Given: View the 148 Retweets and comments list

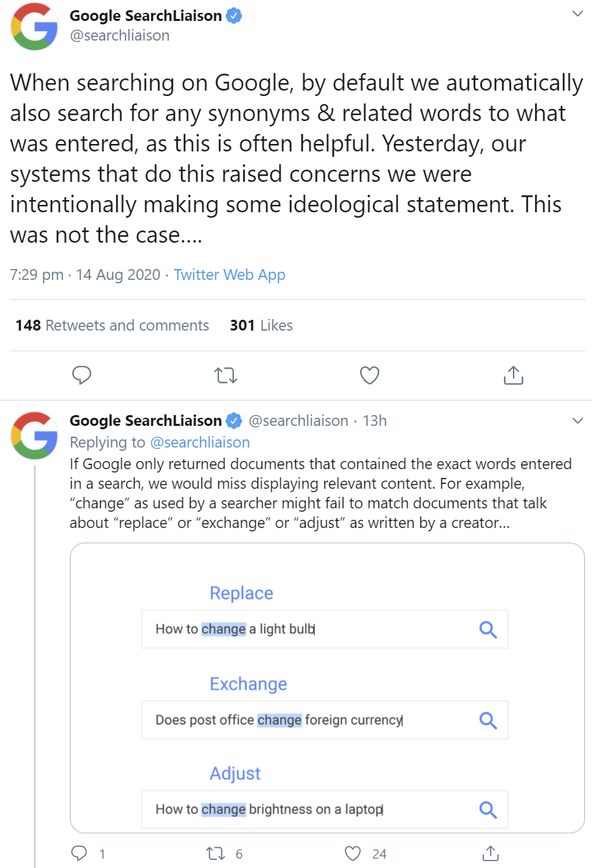Looking at the screenshot, I should [112, 325].
